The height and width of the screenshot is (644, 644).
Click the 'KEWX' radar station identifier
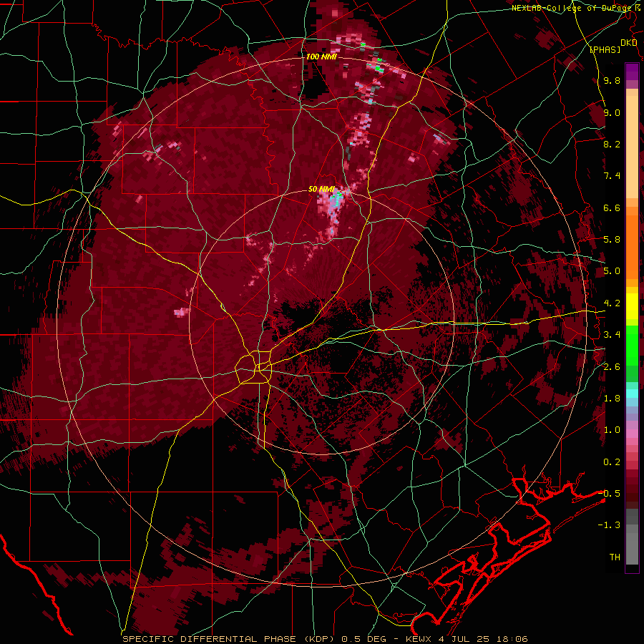pos(419,639)
